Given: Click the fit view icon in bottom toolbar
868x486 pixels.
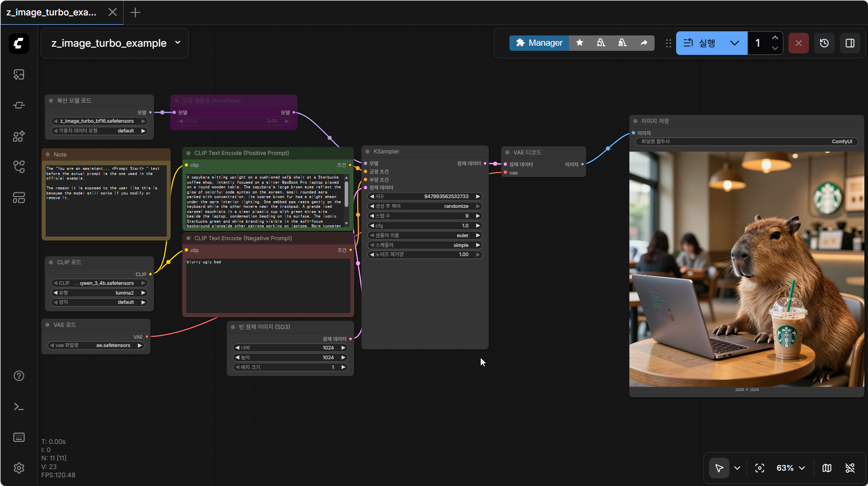Looking at the screenshot, I should click(x=760, y=468).
